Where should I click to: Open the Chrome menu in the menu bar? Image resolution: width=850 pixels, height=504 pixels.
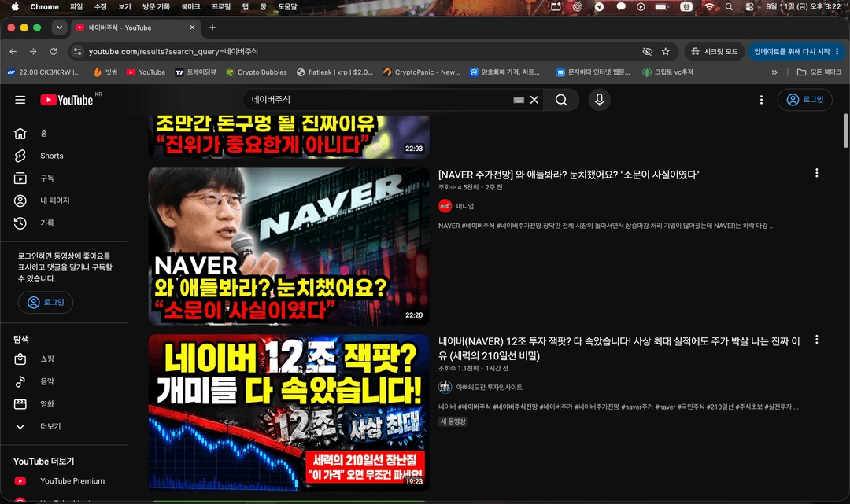click(44, 6)
